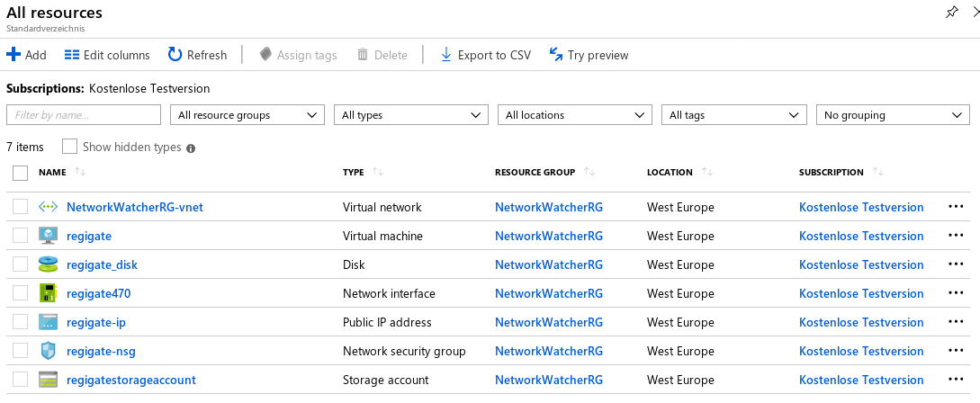Screen dimensions: 980x403
Task: Open the regigate-ip resource
Action: click(96, 322)
